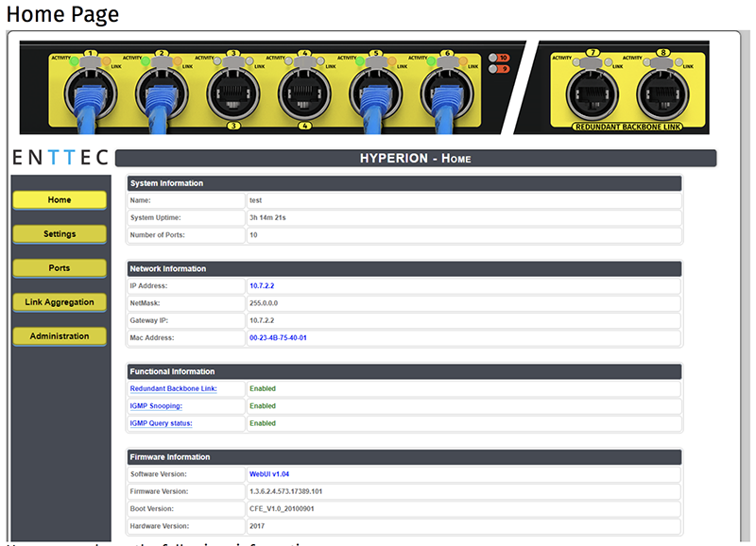Click the 'Functional Information' section header

point(404,371)
